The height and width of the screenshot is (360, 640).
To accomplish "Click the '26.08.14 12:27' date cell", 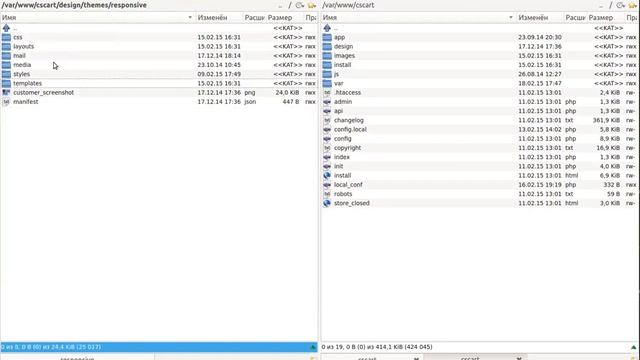I will pyautogui.click(x=540, y=74).
